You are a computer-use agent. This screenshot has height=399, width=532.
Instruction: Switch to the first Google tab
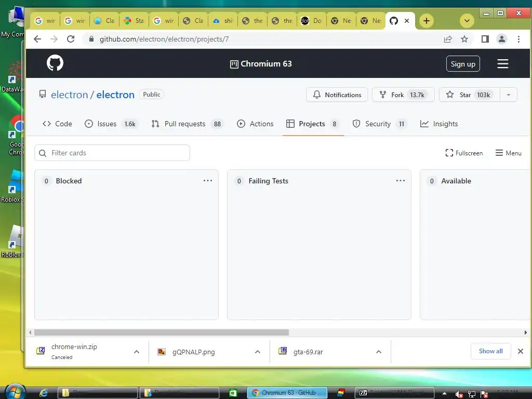point(45,21)
